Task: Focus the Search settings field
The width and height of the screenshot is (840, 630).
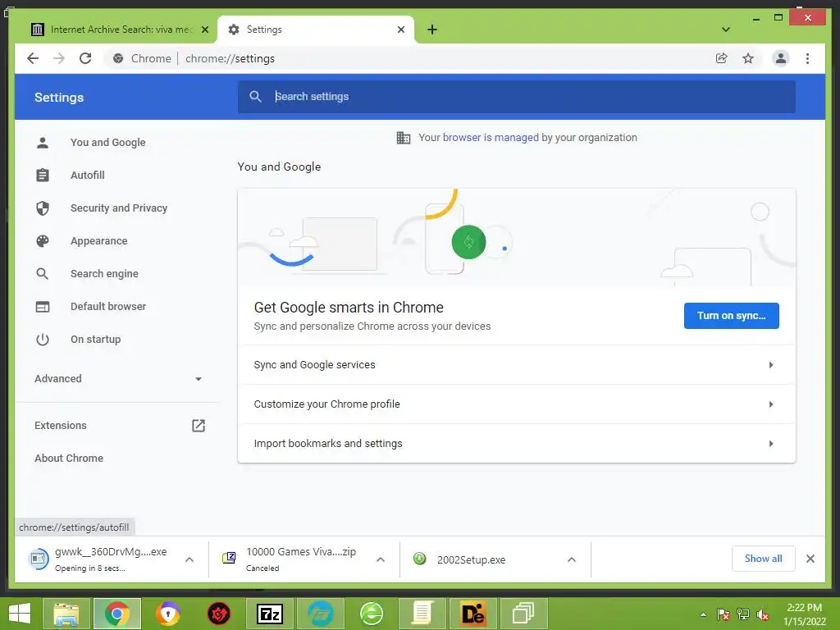Action: click(517, 97)
